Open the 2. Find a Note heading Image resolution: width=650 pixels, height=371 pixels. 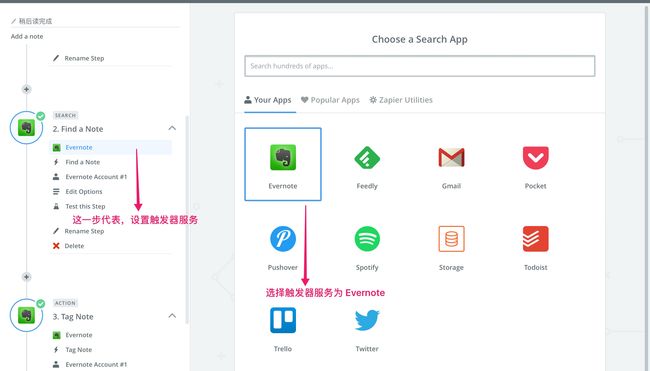pos(78,129)
